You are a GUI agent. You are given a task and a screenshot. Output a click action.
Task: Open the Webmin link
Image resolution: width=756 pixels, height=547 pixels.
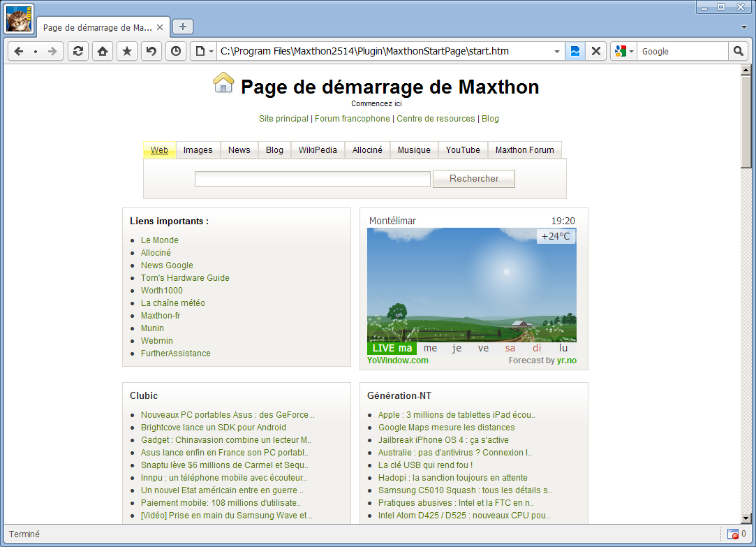point(156,340)
